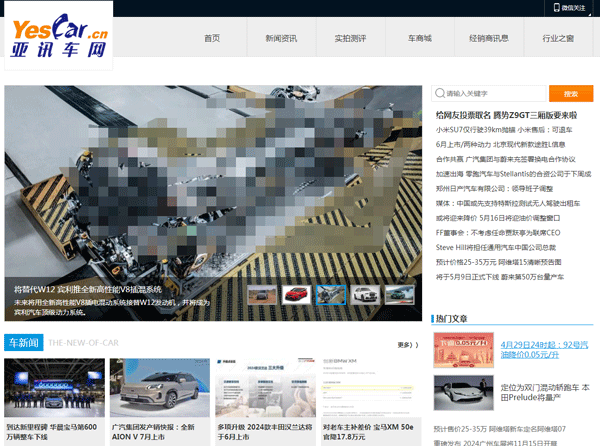Open the 实拍测评 menu item
The image size is (600, 446).
click(x=351, y=38)
